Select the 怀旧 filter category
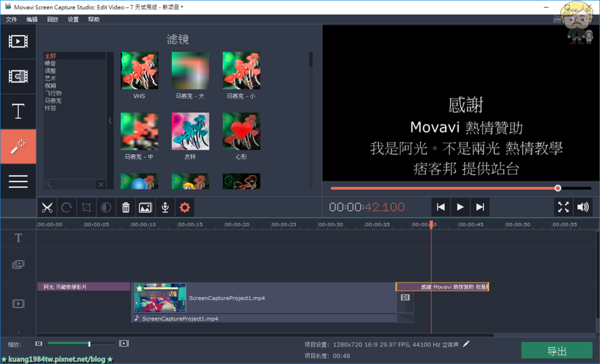The width and height of the screenshot is (600, 364). tap(74, 108)
